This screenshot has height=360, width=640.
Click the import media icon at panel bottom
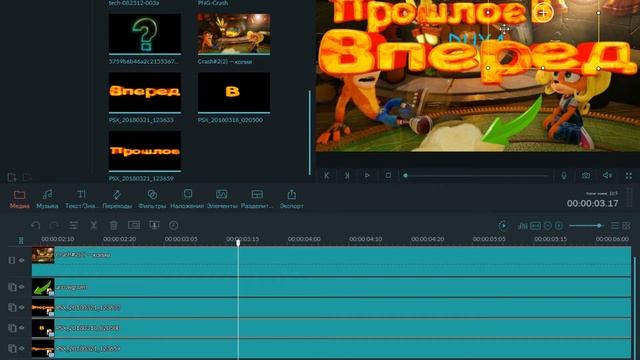coord(12,177)
